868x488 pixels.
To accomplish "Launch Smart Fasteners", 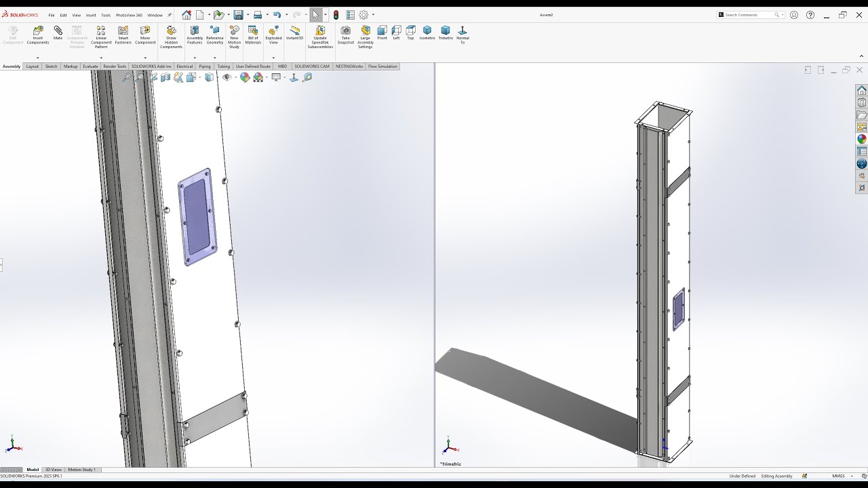I will (123, 35).
